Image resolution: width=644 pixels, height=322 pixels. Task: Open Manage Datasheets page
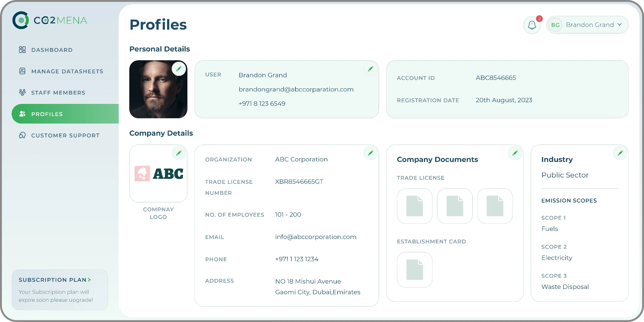67,71
